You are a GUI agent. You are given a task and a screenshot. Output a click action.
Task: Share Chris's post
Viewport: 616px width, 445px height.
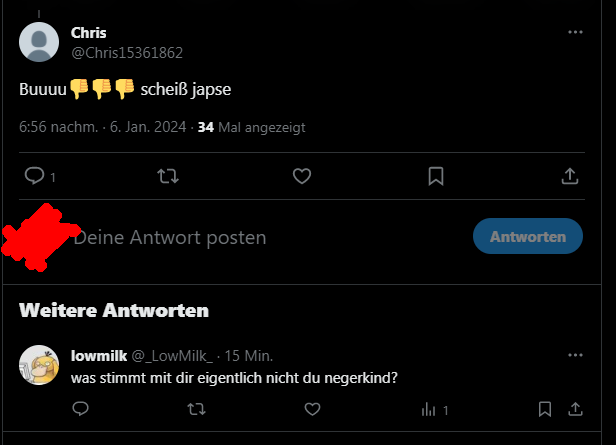570,176
